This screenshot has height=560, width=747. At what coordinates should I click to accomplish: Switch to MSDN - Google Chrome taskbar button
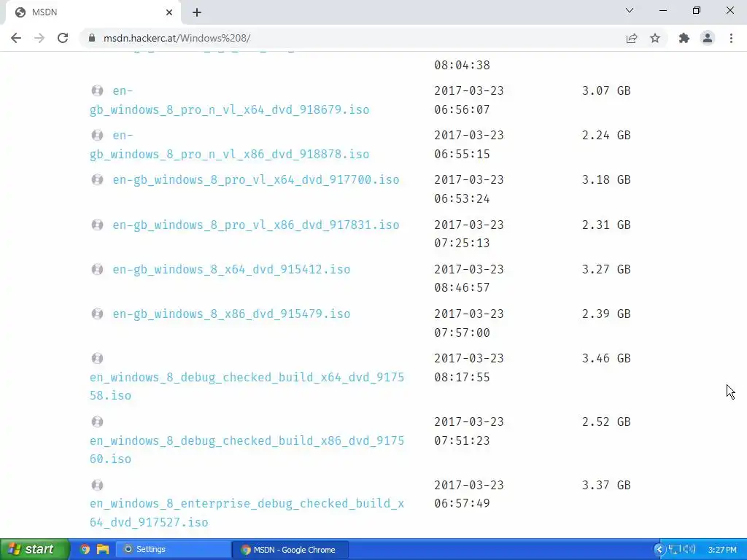coord(290,550)
